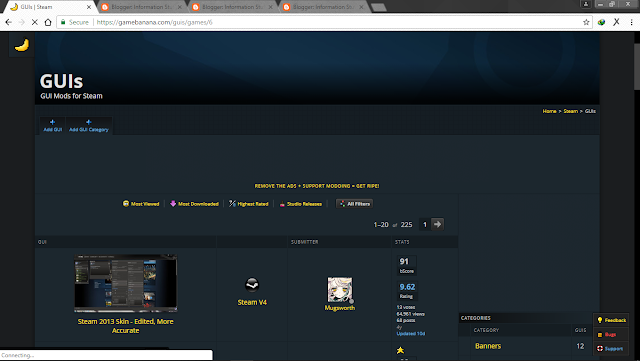Image resolution: width=640 pixels, height=361 pixels.
Task: Switch to first Blogger Information tab
Action: 142,7
